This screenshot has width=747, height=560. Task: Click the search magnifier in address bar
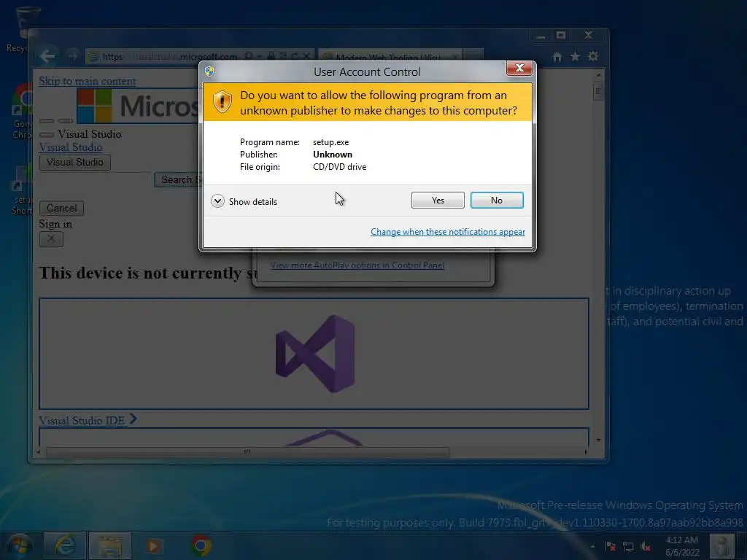[249, 56]
